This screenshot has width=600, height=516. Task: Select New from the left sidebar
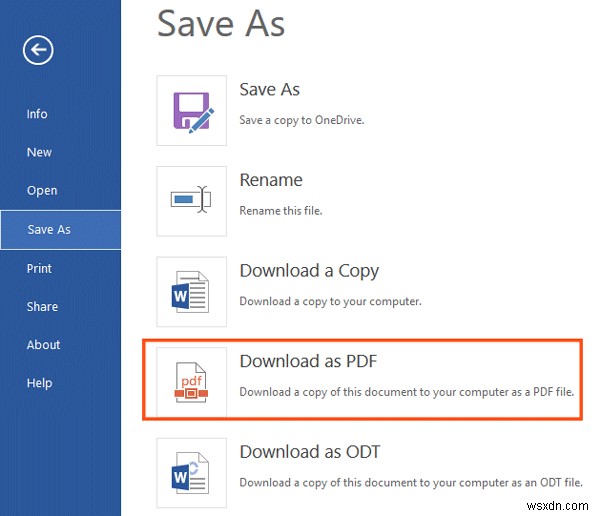(39, 152)
